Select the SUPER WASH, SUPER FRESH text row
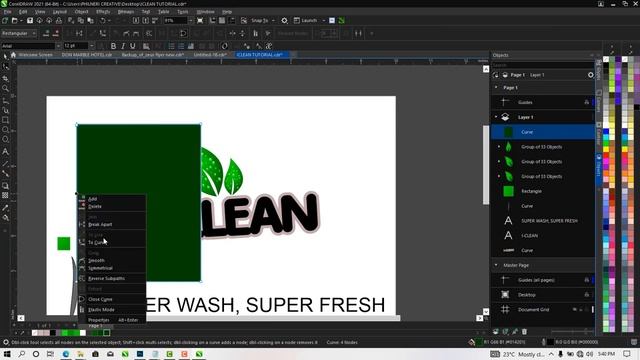Screen dimensions: 640x360 click(x=543, y=220)
